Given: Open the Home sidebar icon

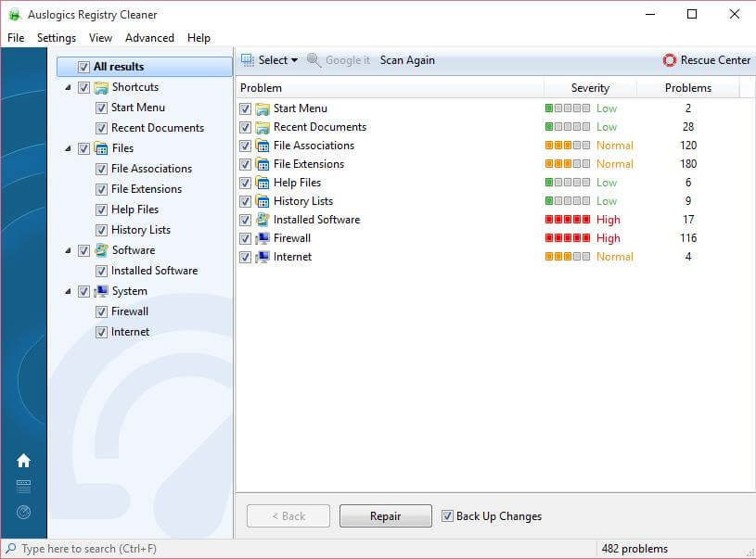Looking at the screenshot, I should tap(23, 461).
